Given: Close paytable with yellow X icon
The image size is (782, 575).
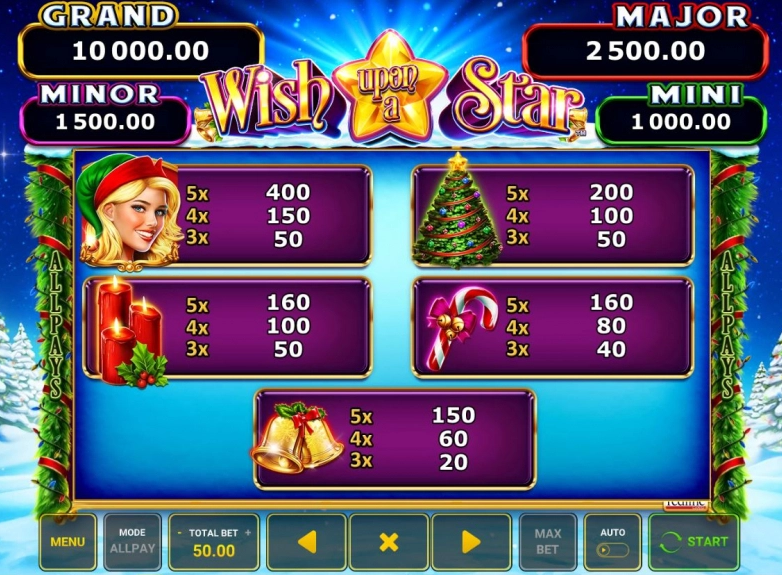Looking at the screenshot, I should pos(389,542).
